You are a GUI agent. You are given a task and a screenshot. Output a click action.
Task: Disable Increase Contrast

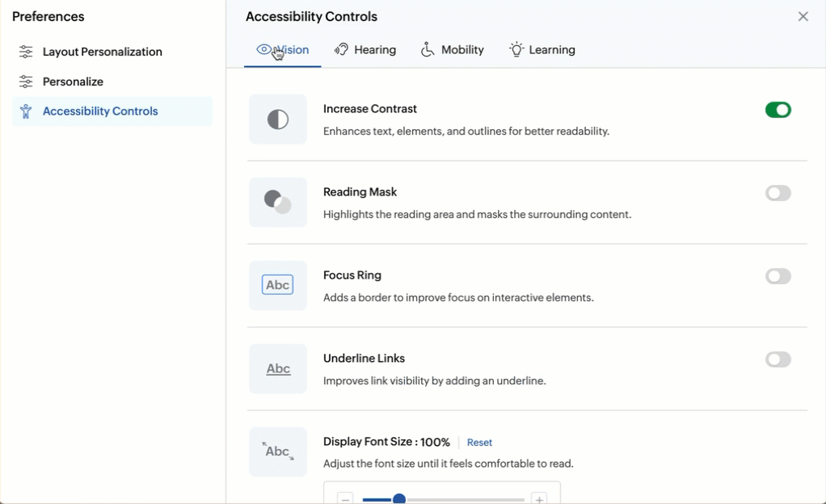[x=778, y=109]
